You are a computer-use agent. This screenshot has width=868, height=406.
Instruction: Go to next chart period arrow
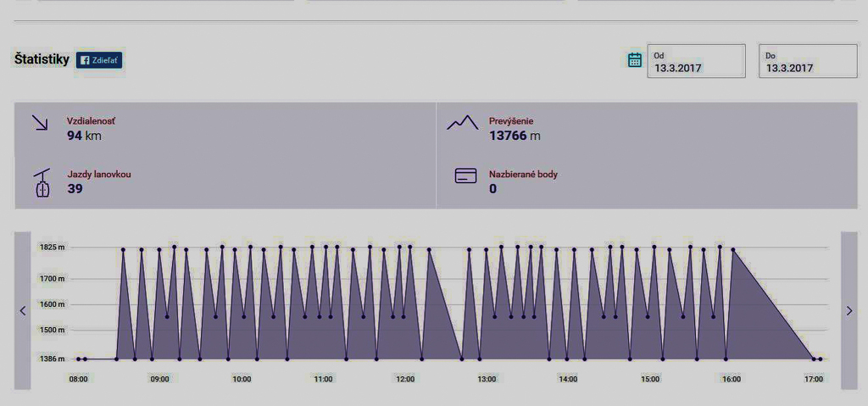tap(849, 311)
